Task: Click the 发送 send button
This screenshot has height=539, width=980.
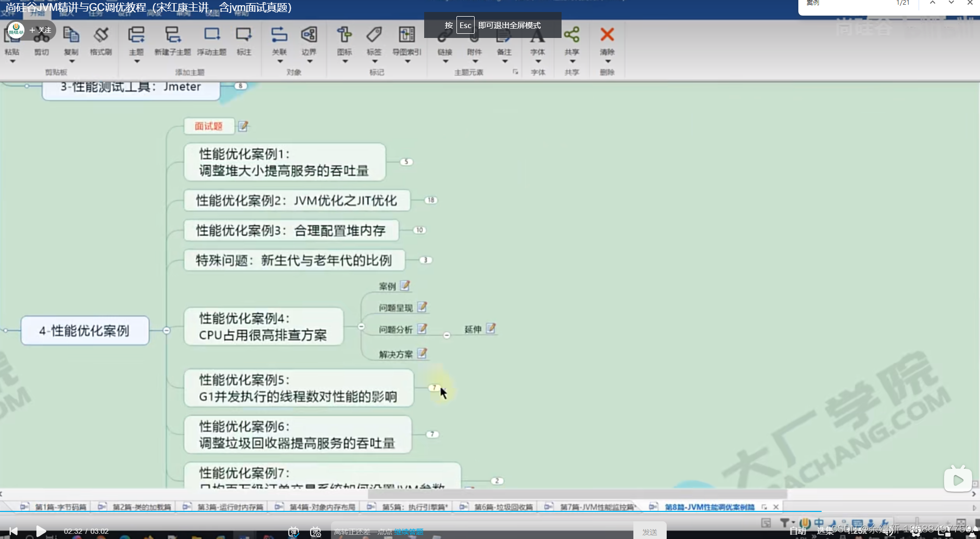Action: point(650,532)
